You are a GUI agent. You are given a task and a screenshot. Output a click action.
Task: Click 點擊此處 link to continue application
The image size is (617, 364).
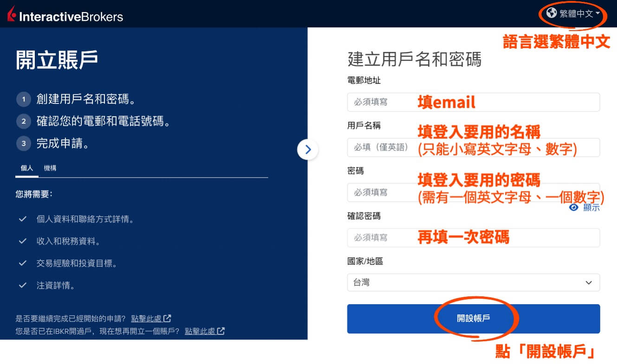click(x=146, y=319)
